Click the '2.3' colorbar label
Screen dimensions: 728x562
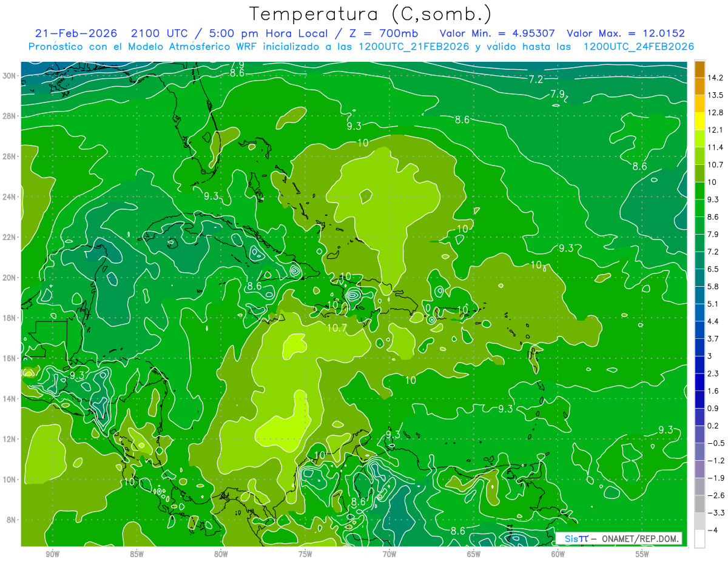pyautogui.click(x=713, y=373)
